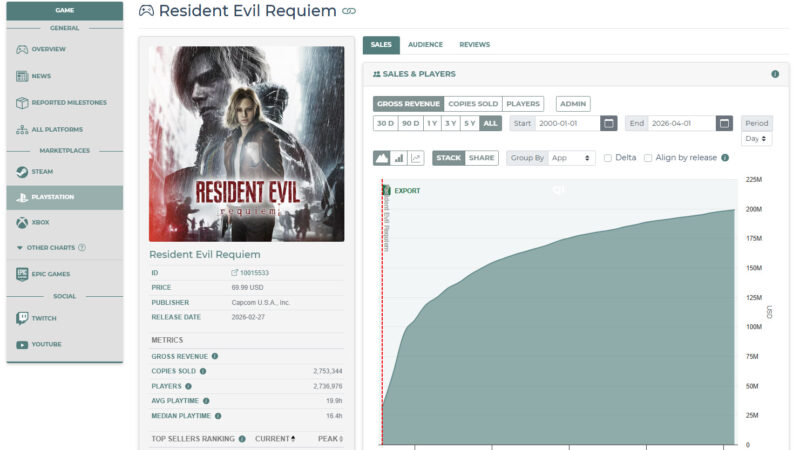The height and width of the screenshot is (450, 800).
Task: Click the external link icon beside ID 10015533
Action: 235,273
